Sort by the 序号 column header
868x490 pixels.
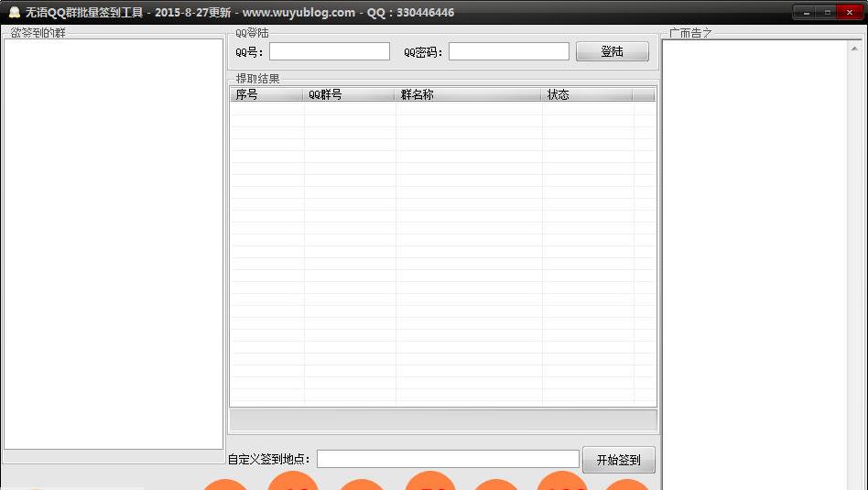(x=266, y=94)
